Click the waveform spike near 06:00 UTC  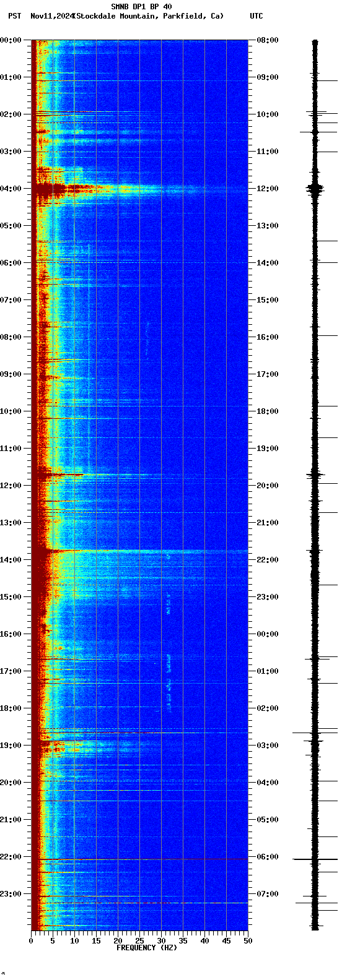tap(315, 859)
